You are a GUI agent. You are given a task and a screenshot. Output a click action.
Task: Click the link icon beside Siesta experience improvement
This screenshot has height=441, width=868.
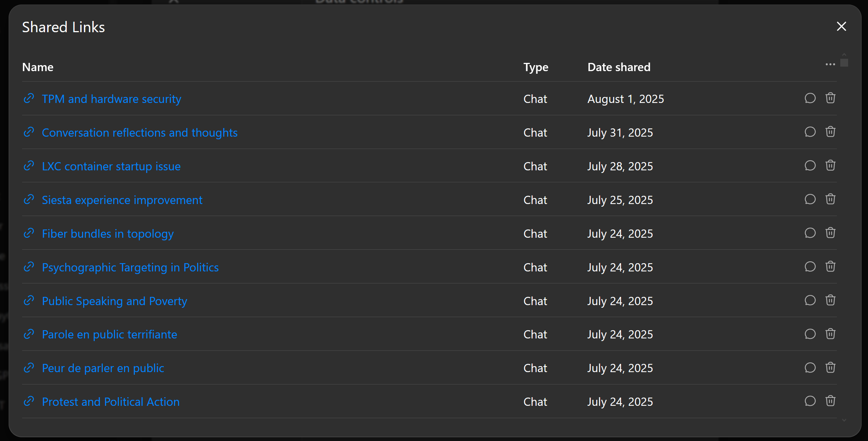[x=29, y=200]
